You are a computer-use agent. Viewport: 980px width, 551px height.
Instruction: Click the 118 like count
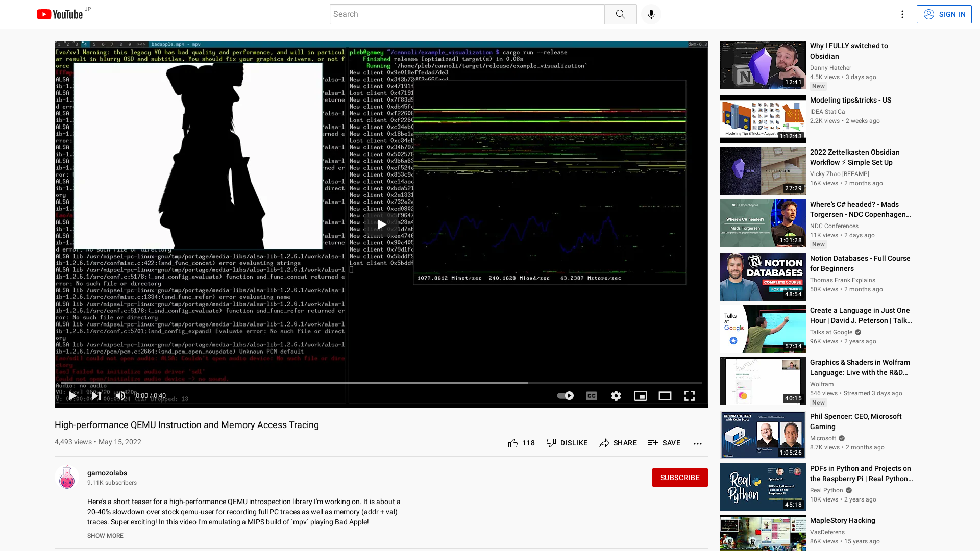point(528,443)
